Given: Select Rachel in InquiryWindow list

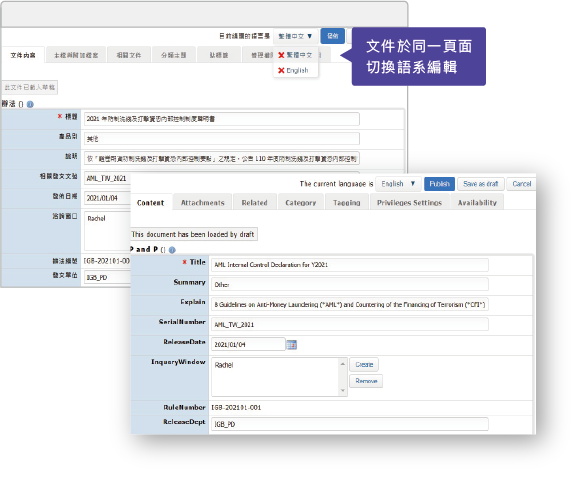Looking at the screenshot, I should pyautogui.click(x=224, y=365).
